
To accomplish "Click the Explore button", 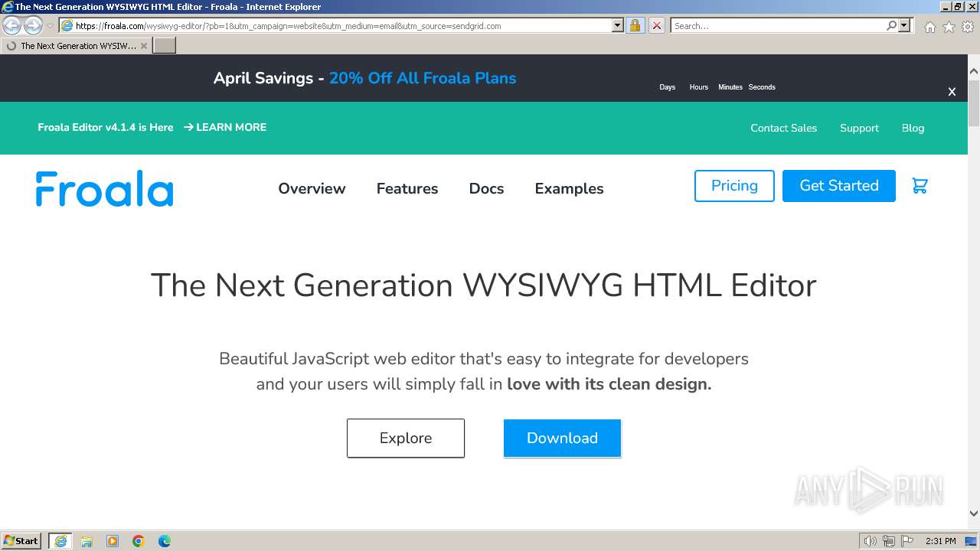I will pos(406,438).
